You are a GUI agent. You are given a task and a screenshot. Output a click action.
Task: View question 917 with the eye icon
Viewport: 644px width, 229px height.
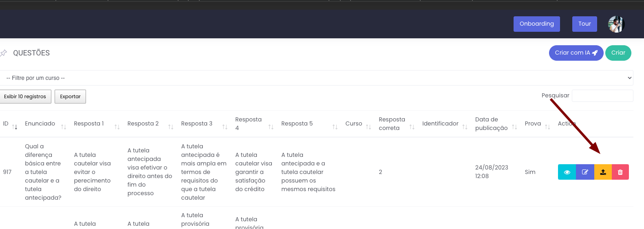(567, 172)
